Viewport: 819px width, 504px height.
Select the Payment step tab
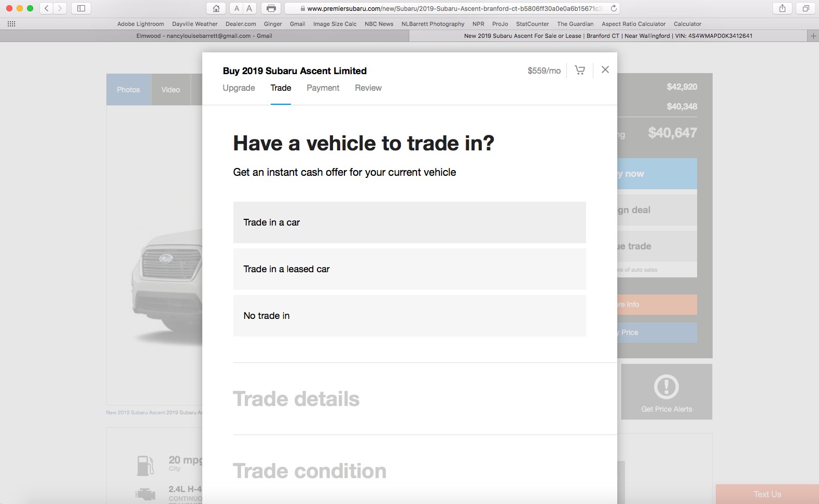(323, 88)
